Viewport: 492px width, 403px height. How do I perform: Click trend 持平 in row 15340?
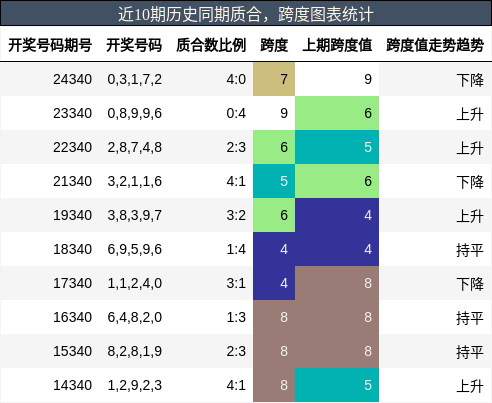470,352
